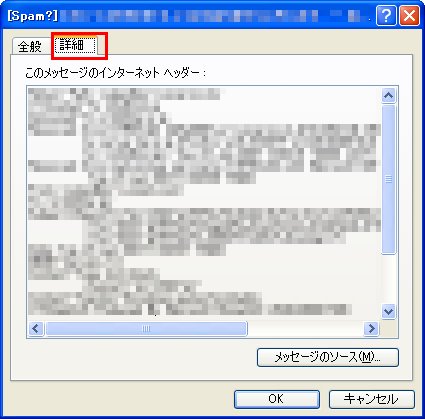This screenshot has height=419, width=425.
Task: Open メッセージのソース(M)... button
Action: (x=328, y=357)
